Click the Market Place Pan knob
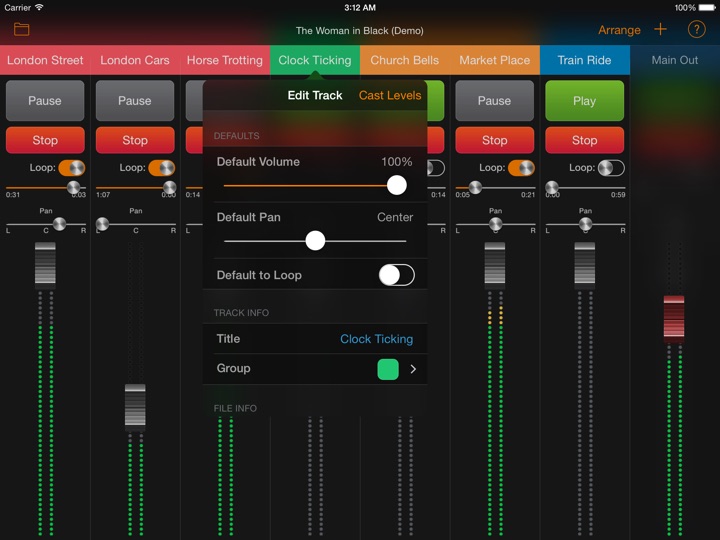Screen dimensions: 720x540 tap(495, 224)
